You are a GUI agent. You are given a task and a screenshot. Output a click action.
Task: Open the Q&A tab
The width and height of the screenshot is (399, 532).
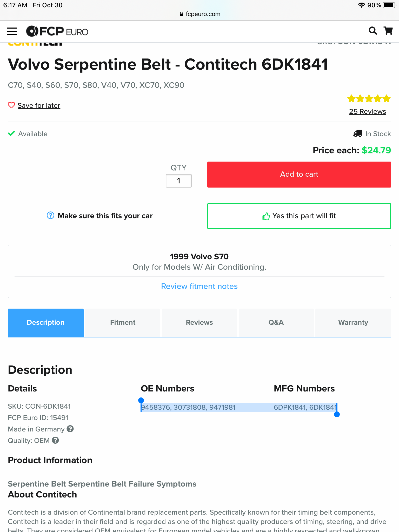(x=276, y=322)
